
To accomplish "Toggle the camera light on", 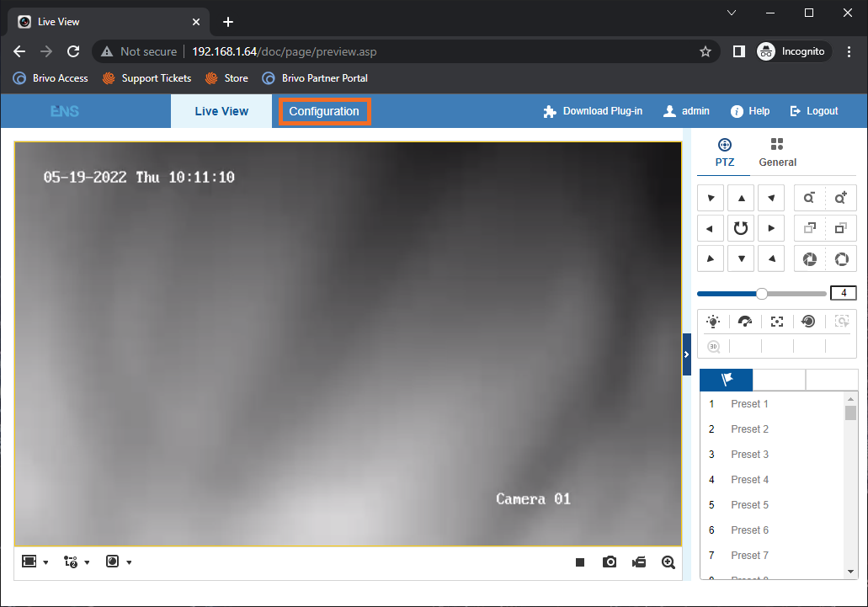I will coord(713,322).
